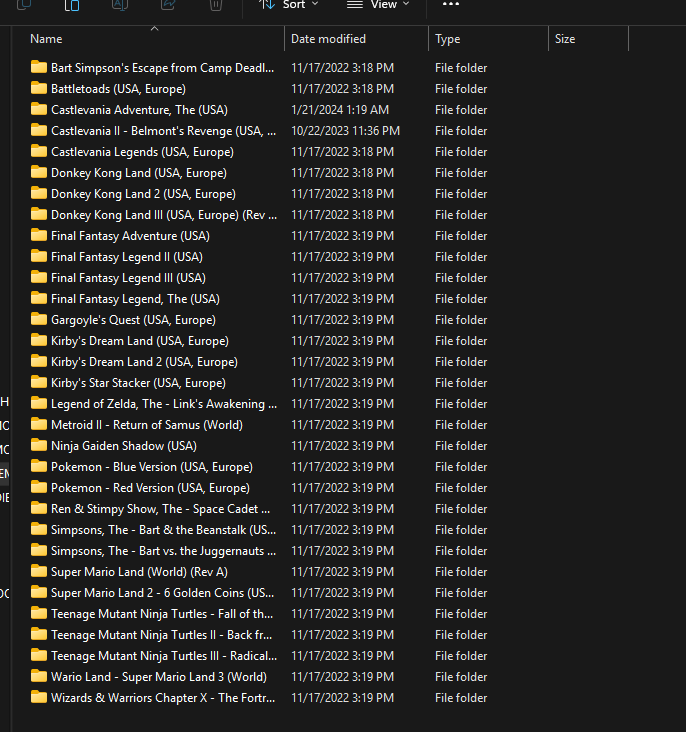Click the Delete trash icon in the toolbar
The width and height of the screenshot is (686, 732).
pos(216,5)
